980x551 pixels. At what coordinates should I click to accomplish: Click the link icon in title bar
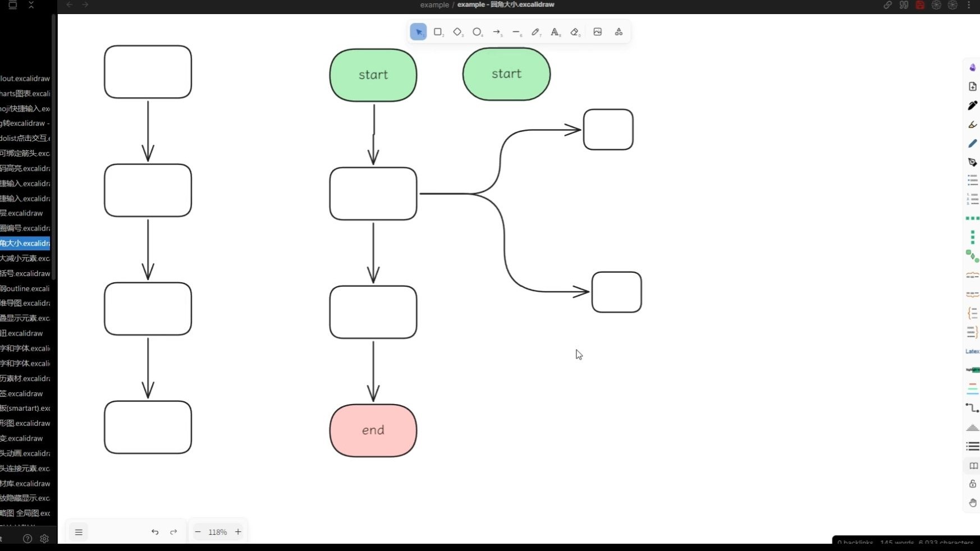pos(887,4)
